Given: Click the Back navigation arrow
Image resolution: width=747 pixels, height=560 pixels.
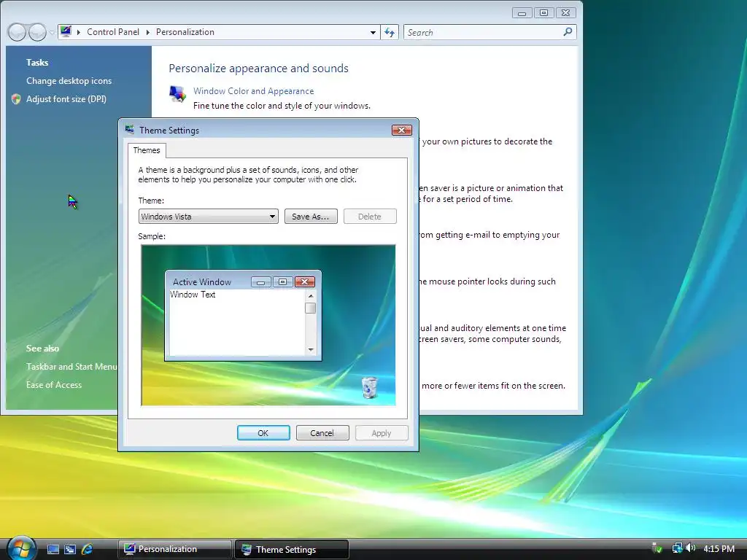Looking at the screenshot, I should [17, 32].
